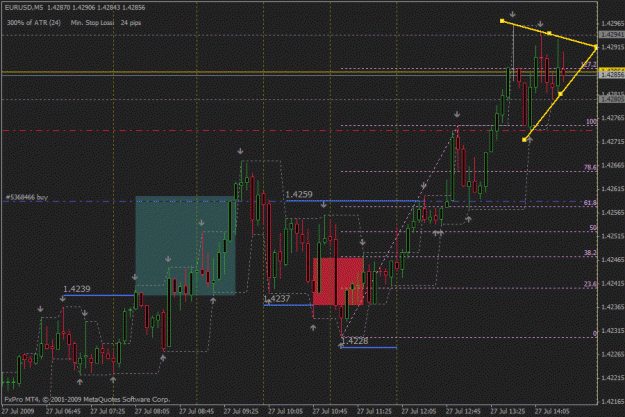Click the "Min. Stop Loss: 24 pips" label
Image resolution: width=625 pixels, height=417 pixels.
[x=106, y=23]
